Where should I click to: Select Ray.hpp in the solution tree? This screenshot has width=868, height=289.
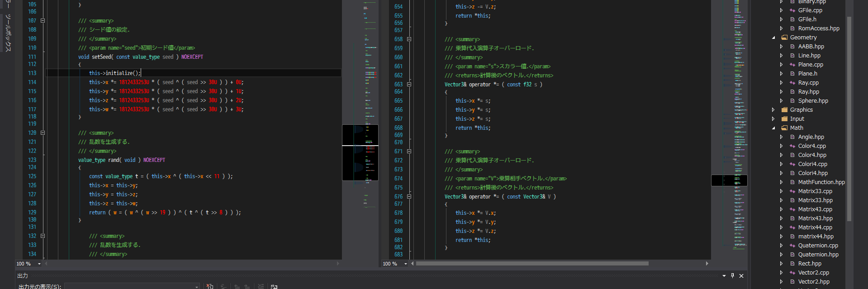pyautogui.click(x=809, y=92)
